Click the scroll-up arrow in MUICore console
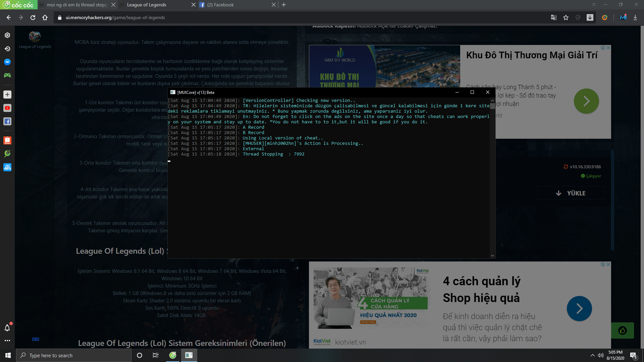The image size is (644, 362). coord(492,100)
